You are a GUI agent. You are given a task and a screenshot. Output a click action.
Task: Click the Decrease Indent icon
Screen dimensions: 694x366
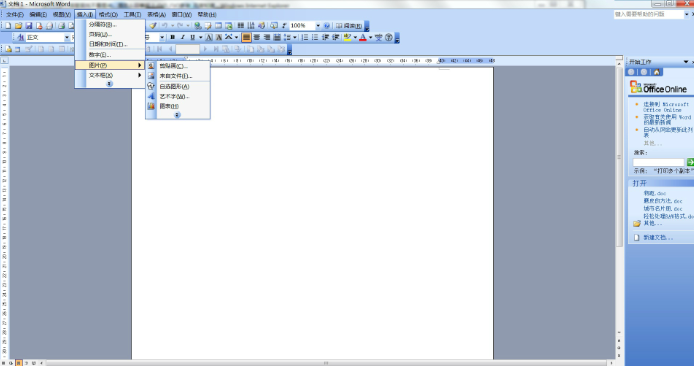pos(325,37)
